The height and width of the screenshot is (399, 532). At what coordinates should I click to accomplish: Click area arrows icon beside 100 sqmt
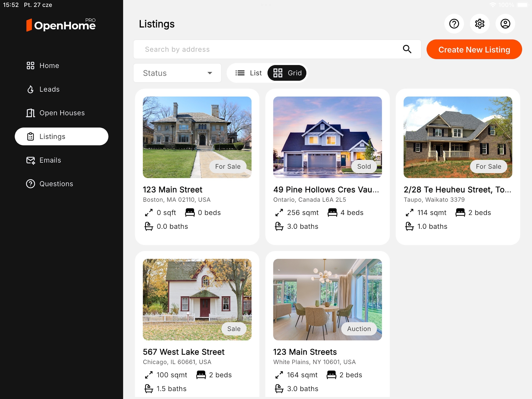149,375
